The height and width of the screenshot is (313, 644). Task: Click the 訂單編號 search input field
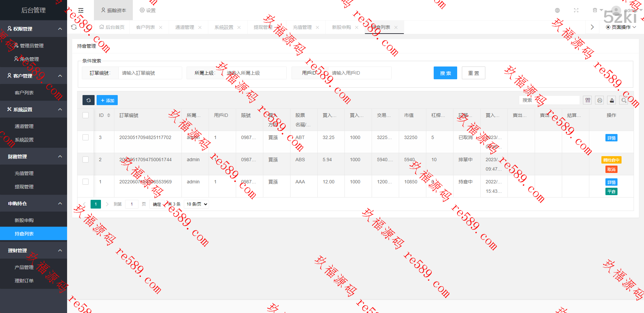pyautogui.click(x=150, y=73)
